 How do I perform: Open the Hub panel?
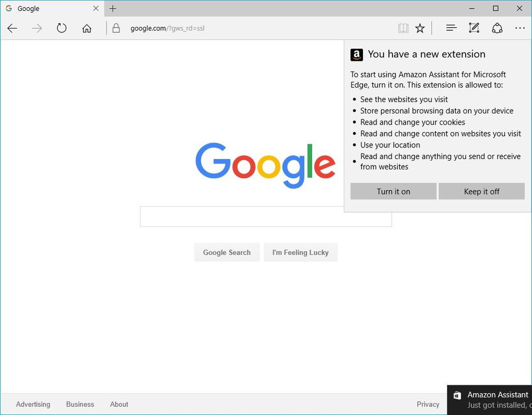tap(451, 27)
